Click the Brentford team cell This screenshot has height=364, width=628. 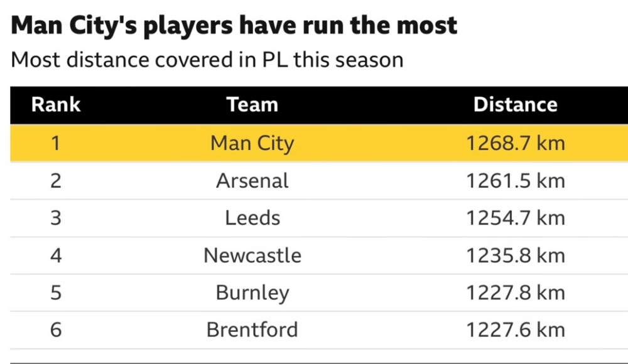(x=252, y=329)
